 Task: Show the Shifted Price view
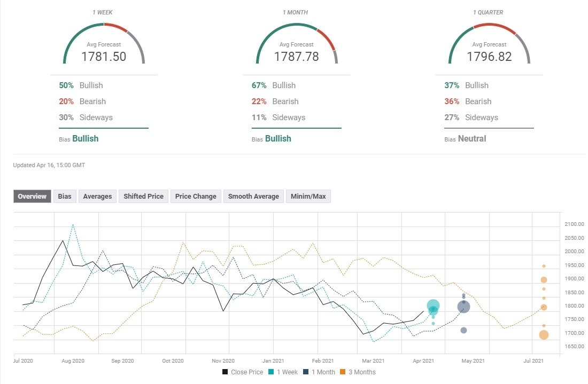143,196
